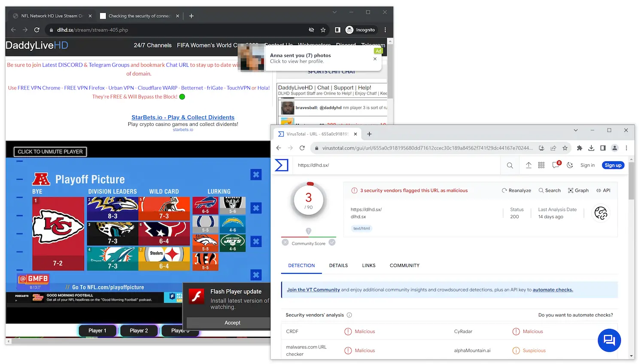Click the crossed-eye tracking blocked icon
Image resolution: width=644 pixels, height=364 pixels.
(311, 30)
